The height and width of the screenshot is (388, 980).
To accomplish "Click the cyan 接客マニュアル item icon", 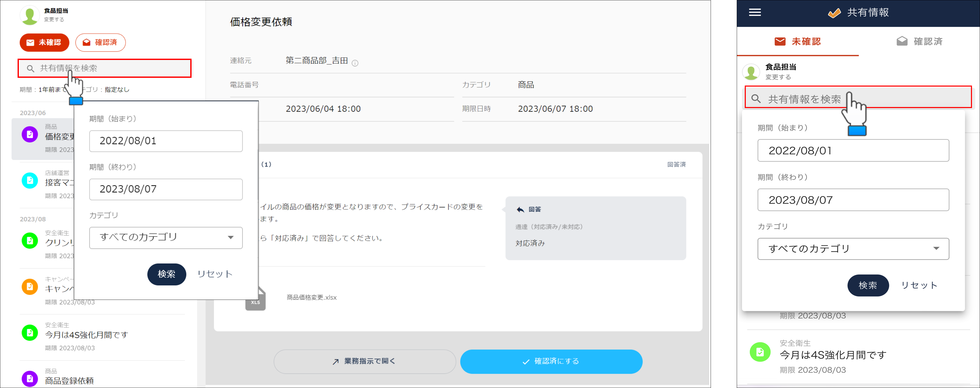I will tap(30, 181).
